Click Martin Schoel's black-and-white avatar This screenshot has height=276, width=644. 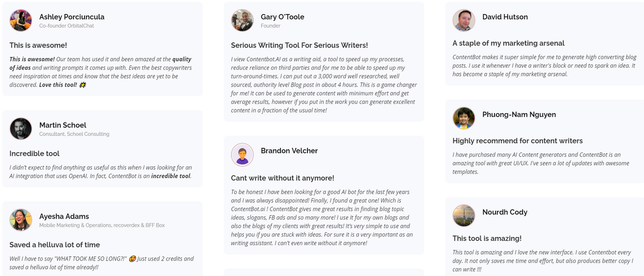21,129
